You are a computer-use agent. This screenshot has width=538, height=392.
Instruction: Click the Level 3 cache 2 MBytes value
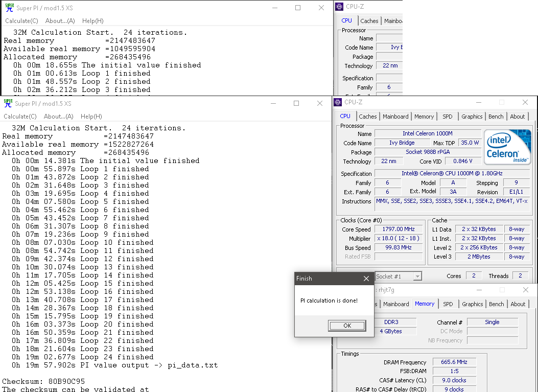pyautogui.click(x=479, y=257)
